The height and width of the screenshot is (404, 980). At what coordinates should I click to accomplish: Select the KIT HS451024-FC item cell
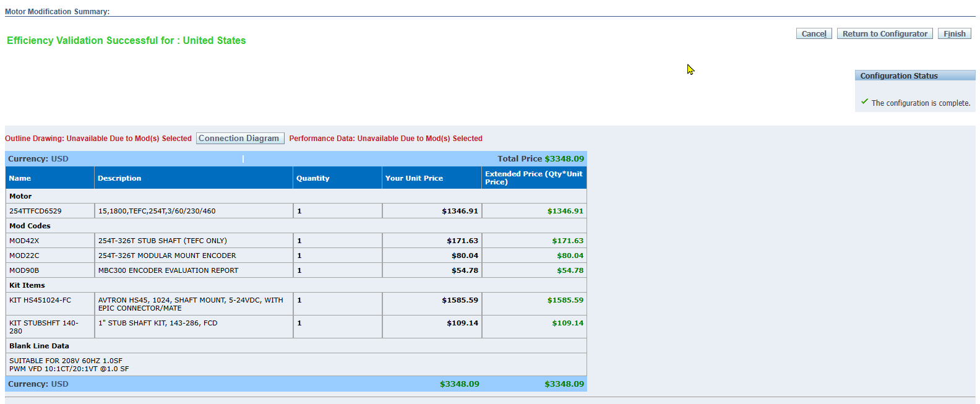coord(40,300)
